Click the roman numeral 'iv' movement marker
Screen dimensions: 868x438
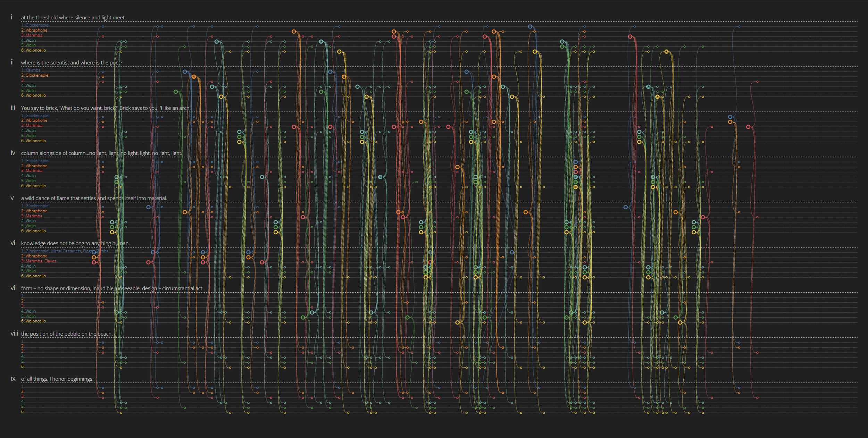(13, 153)
